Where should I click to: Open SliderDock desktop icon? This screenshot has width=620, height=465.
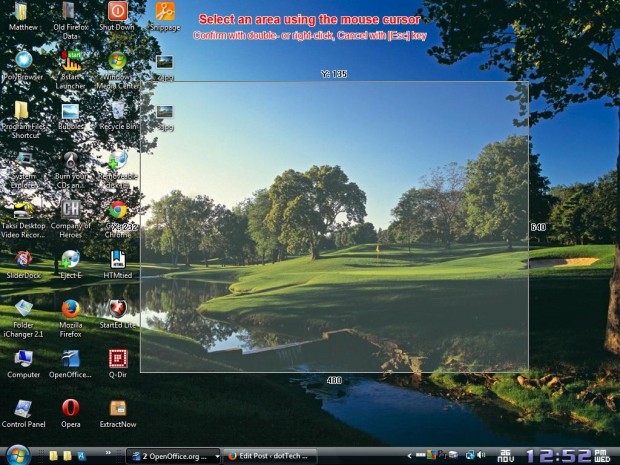coord(22,259)
